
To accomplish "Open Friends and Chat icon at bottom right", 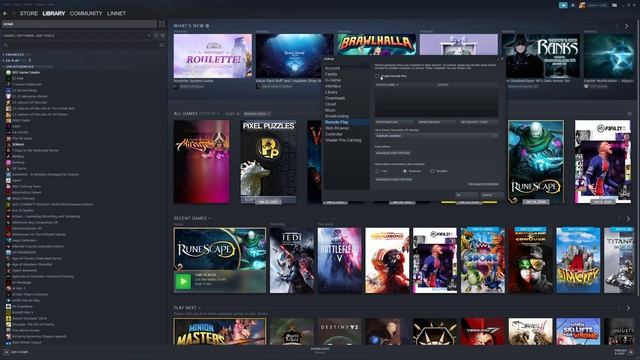I will point(631,352).
